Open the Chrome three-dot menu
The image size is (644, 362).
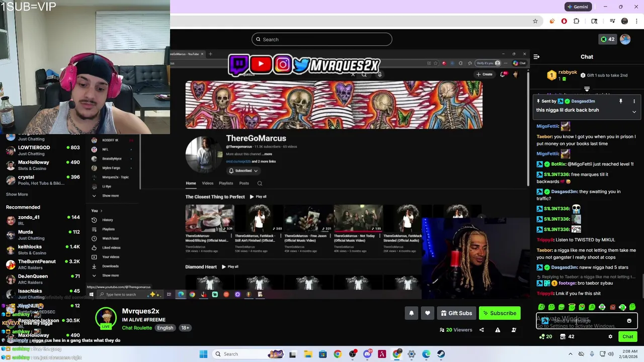coord(637,21)
